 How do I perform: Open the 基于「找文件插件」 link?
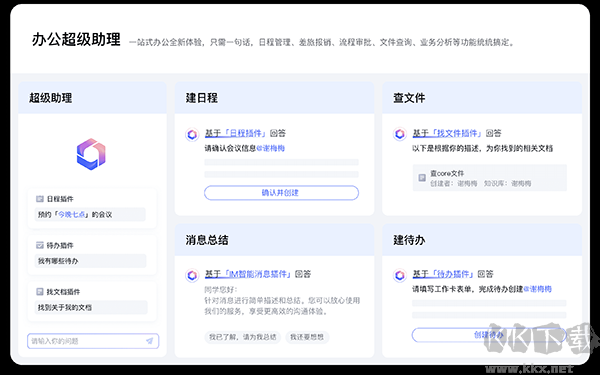[x=447, y=133]
